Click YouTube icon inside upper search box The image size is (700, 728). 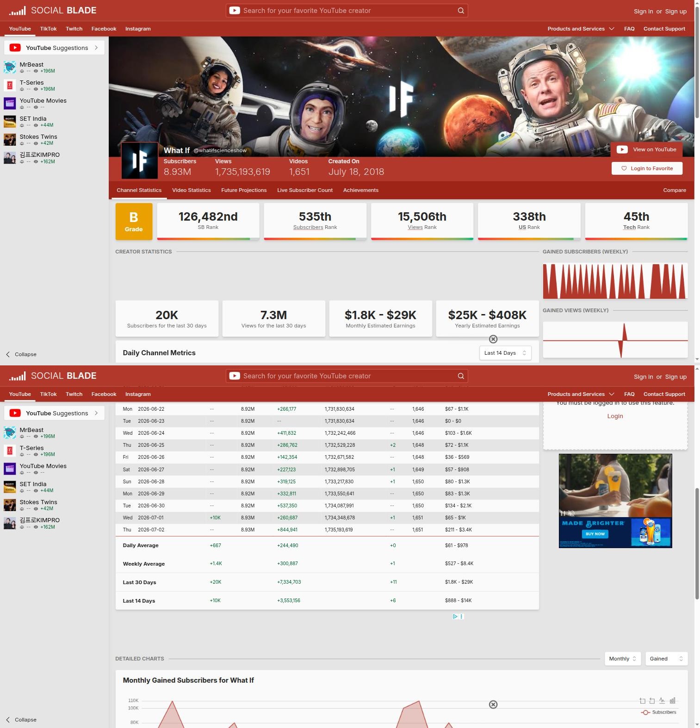click(235, 11)
